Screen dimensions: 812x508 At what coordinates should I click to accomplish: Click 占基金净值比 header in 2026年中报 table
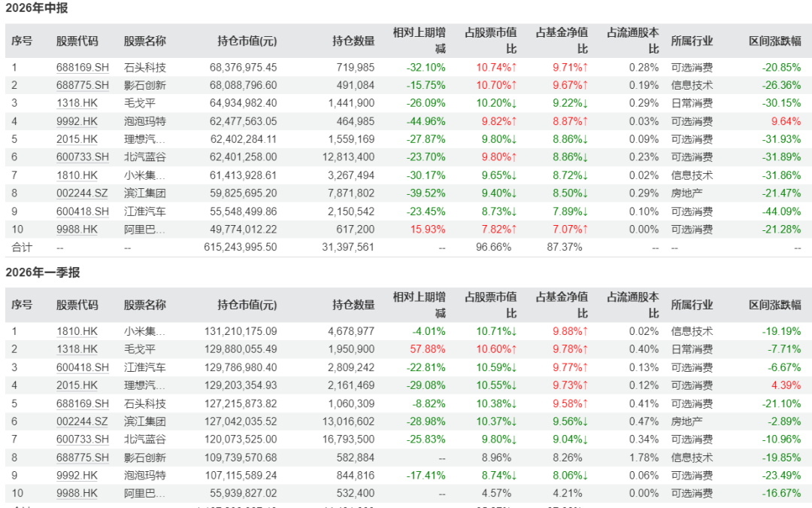[562, 41]
